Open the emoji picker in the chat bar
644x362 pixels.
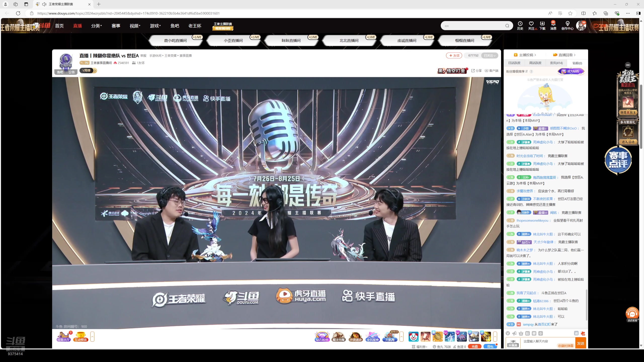click(508, 334)
